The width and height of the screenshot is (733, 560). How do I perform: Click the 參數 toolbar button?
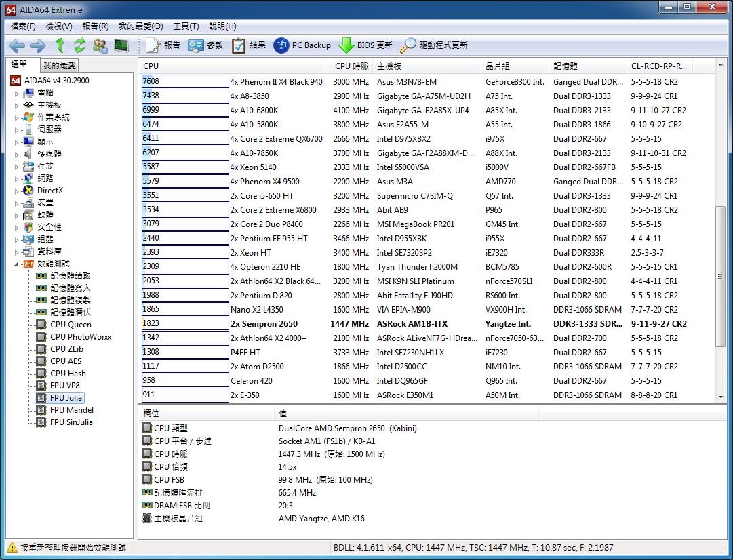coord(205,45)
